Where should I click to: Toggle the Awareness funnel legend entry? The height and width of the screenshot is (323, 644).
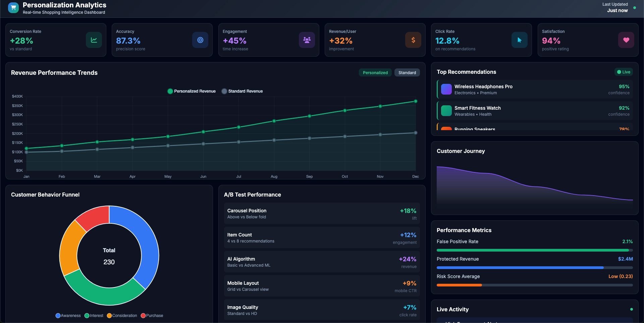click(x=68, y=316)
